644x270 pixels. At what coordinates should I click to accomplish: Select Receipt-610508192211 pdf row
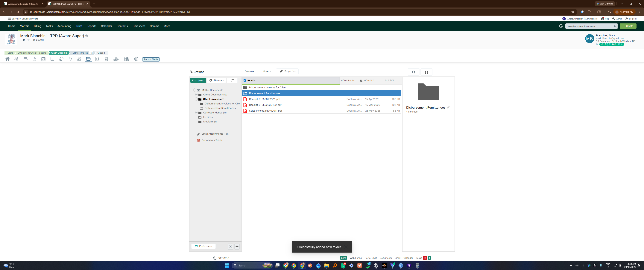(x=321, y=99)
